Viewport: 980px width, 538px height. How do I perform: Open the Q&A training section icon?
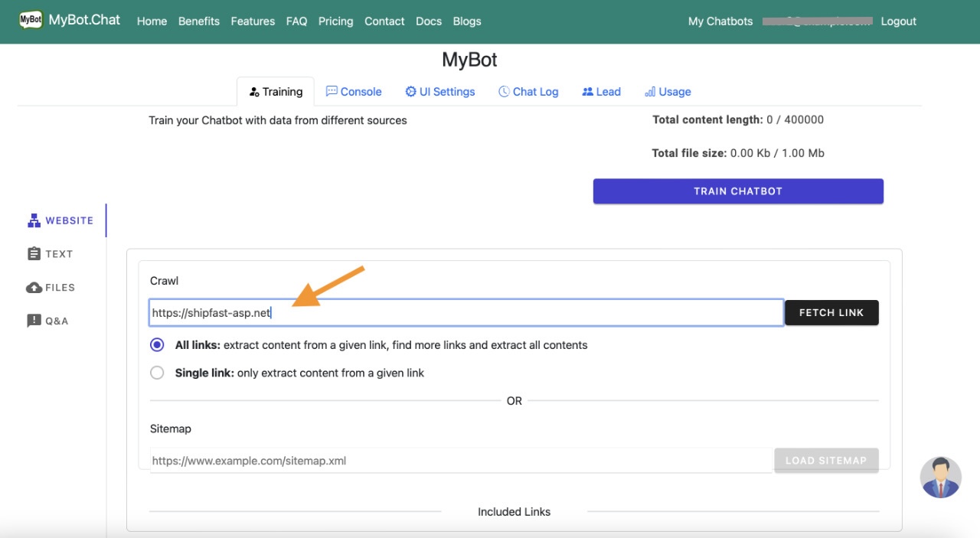tap(34, 320)
